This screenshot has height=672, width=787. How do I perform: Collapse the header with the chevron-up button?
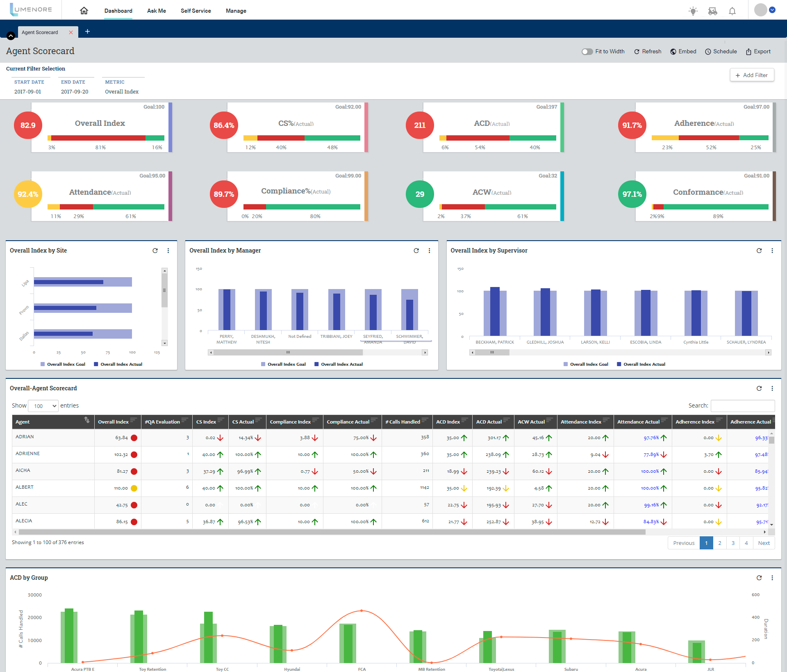[11, 36]
